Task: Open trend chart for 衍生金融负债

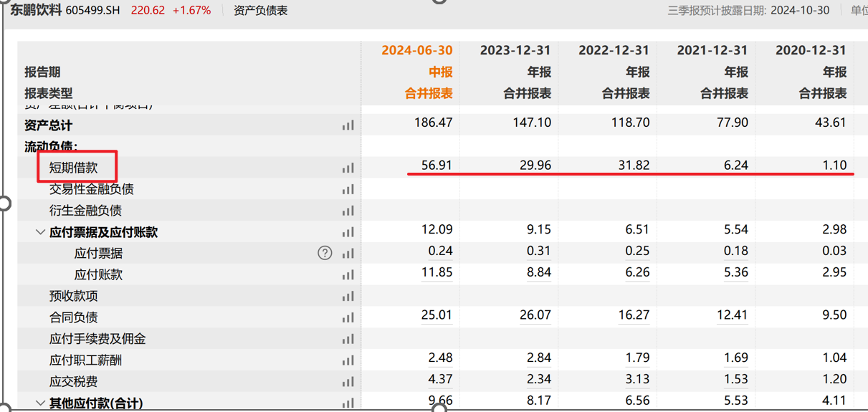Action: tap(348, 211)
